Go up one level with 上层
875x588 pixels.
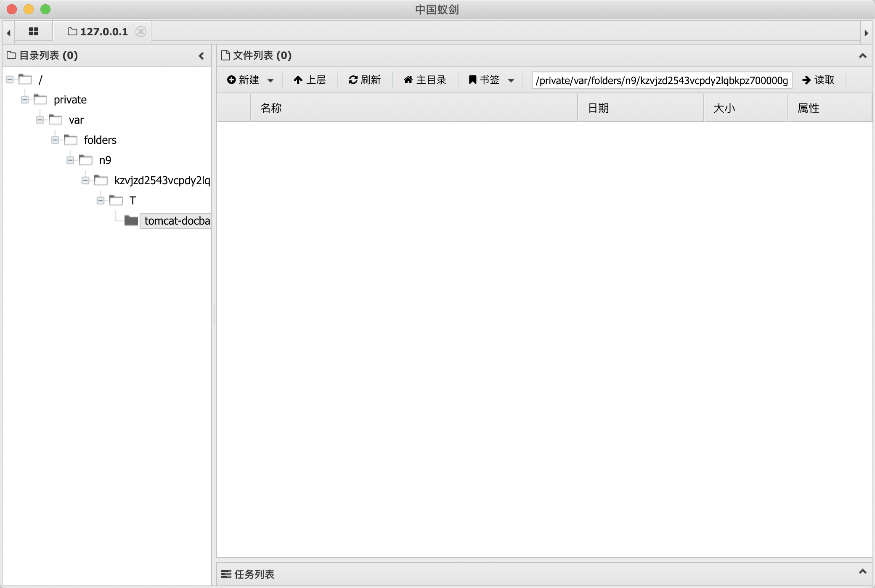click(x=310, y=80)
